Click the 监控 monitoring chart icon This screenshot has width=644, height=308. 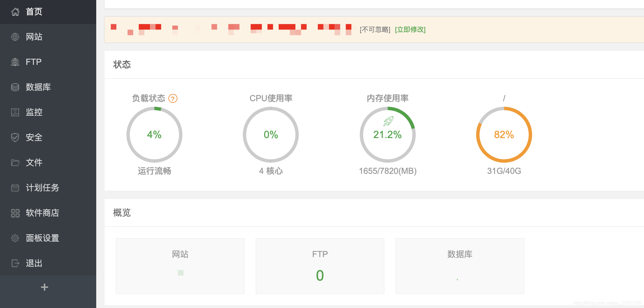[x=15, y=112]
